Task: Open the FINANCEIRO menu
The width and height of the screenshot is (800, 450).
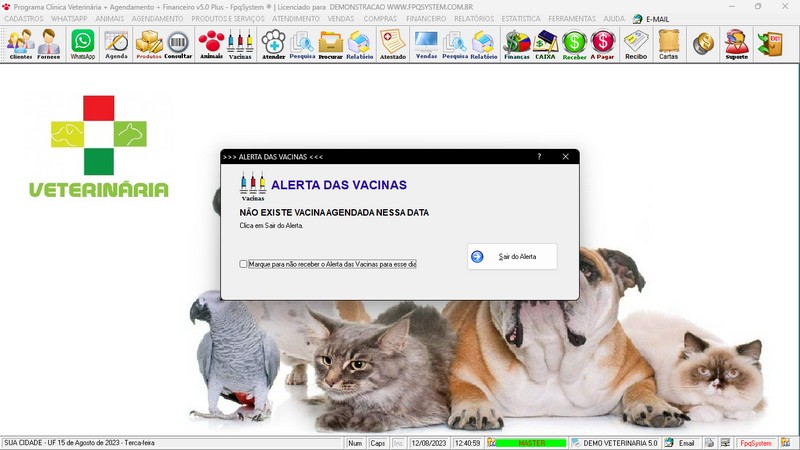Action: coord(426,19)
